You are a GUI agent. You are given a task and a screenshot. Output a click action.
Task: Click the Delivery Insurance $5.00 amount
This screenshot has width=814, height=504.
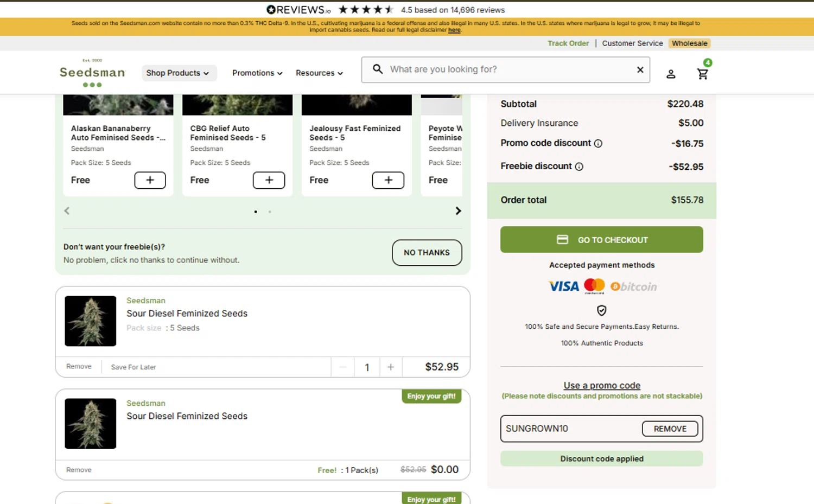coord(691,123)
